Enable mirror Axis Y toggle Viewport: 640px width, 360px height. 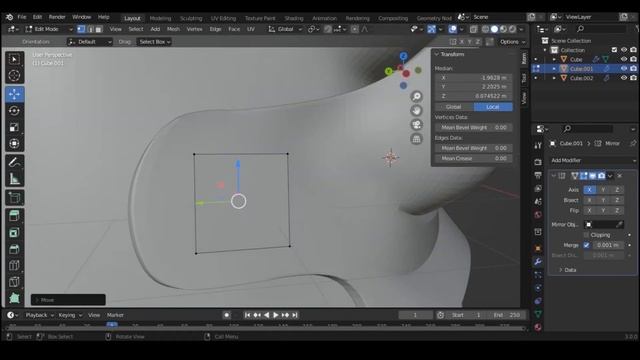(603, 190)
